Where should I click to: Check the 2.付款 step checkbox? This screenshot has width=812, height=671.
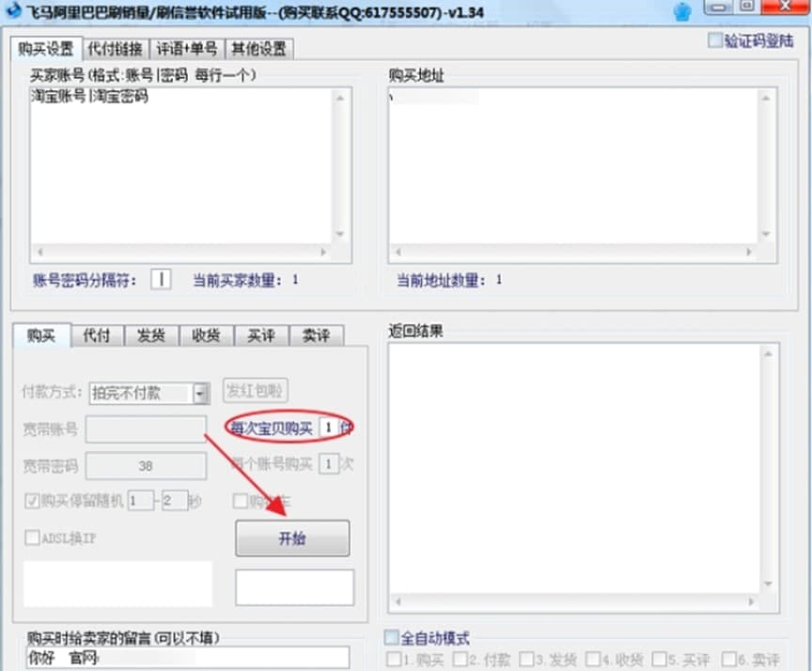click(x=460, y=659)
